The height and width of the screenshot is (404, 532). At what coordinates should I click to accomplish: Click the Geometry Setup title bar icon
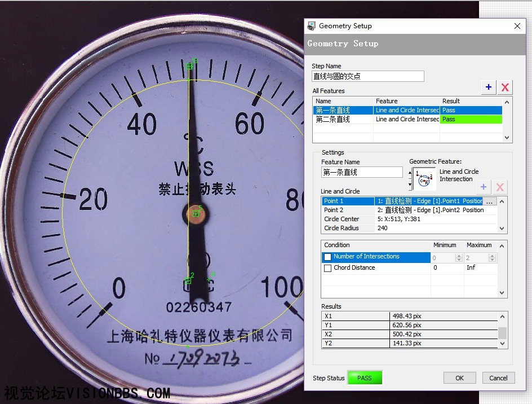coord(312,26)
